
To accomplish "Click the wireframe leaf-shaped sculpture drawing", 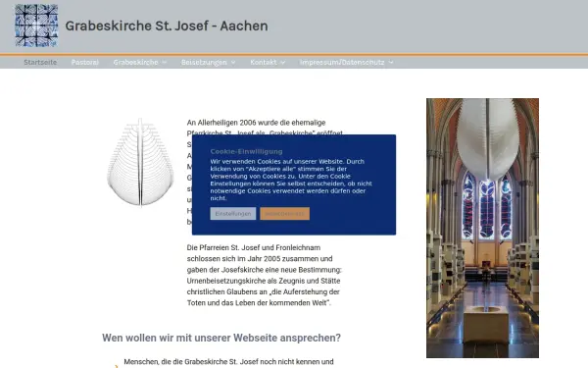I will [x=140, y=162].
